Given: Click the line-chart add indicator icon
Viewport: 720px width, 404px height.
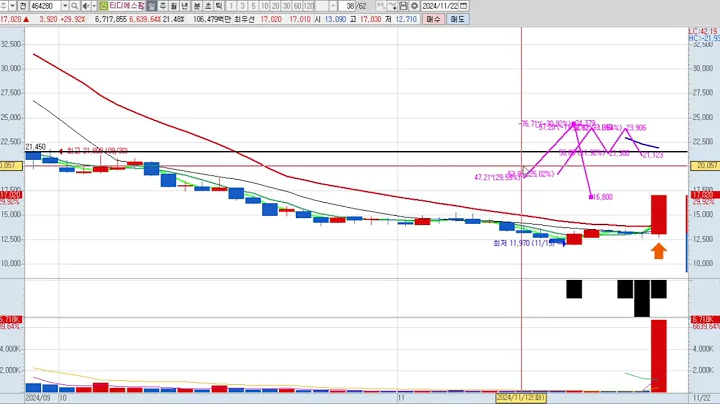Looking at the screenshot, I should point(392,6).
